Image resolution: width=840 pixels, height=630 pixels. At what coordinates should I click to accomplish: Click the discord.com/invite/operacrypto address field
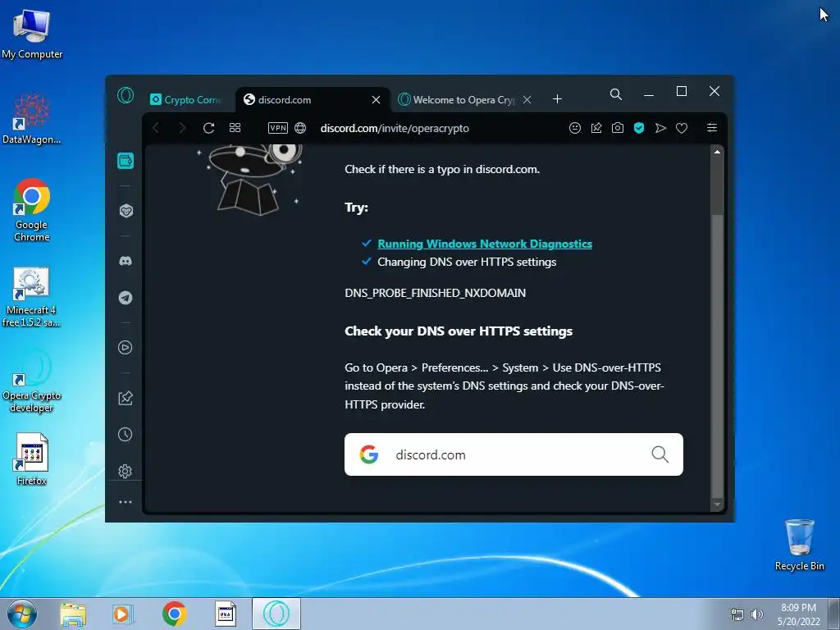[x=395, y=129]
